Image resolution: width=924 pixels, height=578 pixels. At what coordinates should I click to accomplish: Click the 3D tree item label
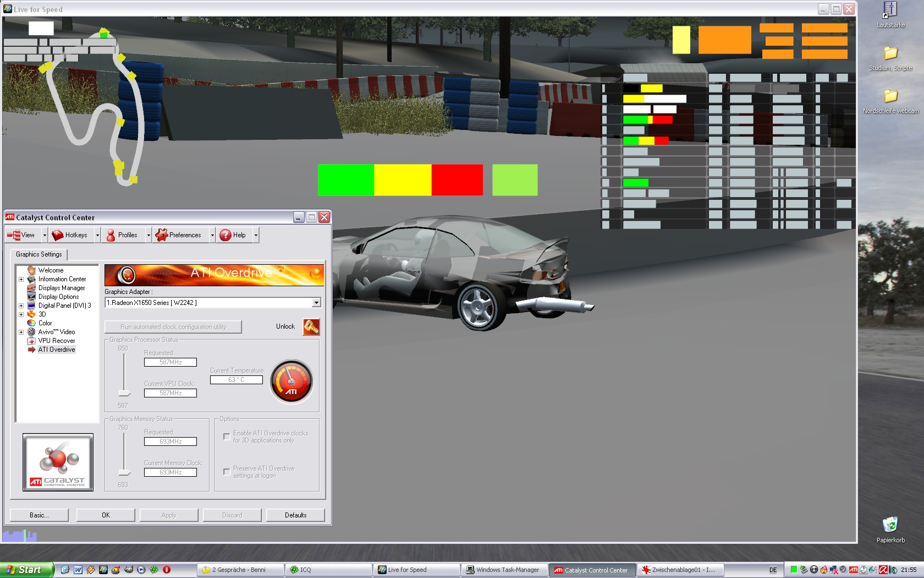click(x=42, y=314)
